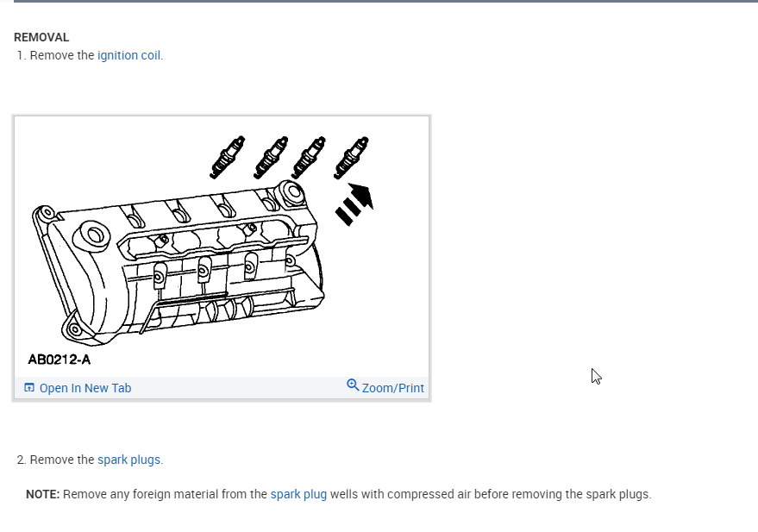Open the ignition coil link in step 1

tap(128, 55)
